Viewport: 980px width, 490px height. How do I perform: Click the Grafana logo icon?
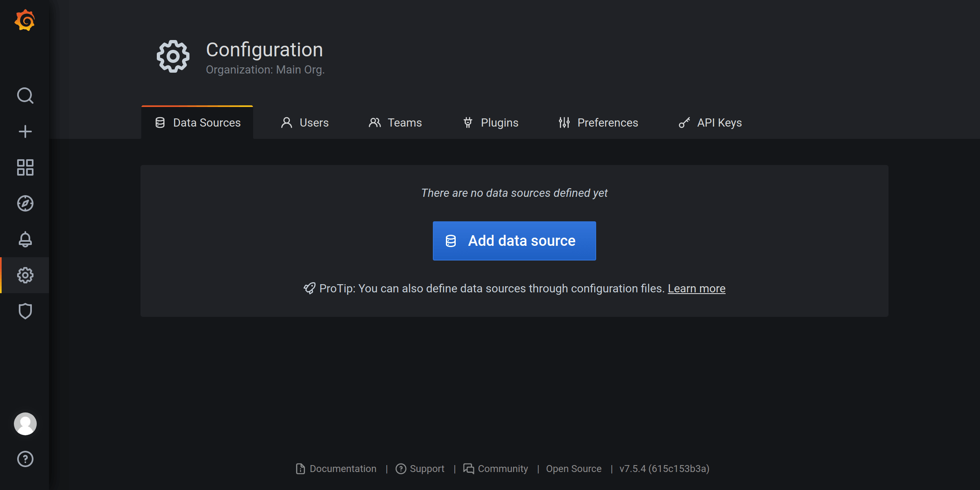pos(25,20)
